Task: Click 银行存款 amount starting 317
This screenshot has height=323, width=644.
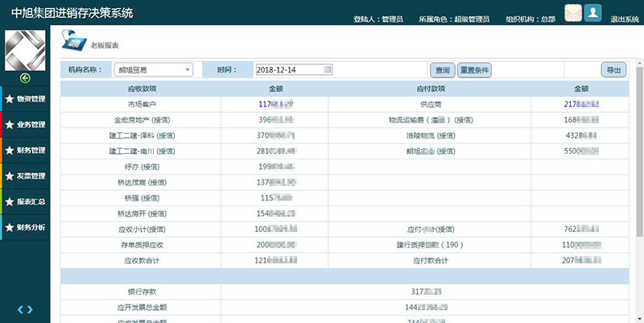Action: [426, 292]
